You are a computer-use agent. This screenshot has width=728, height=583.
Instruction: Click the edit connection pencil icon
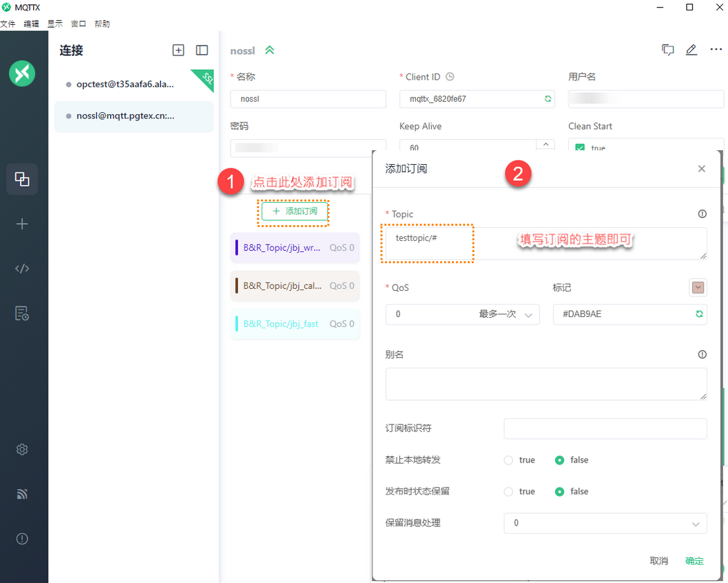pyautogui.click(x=691, y=50)
